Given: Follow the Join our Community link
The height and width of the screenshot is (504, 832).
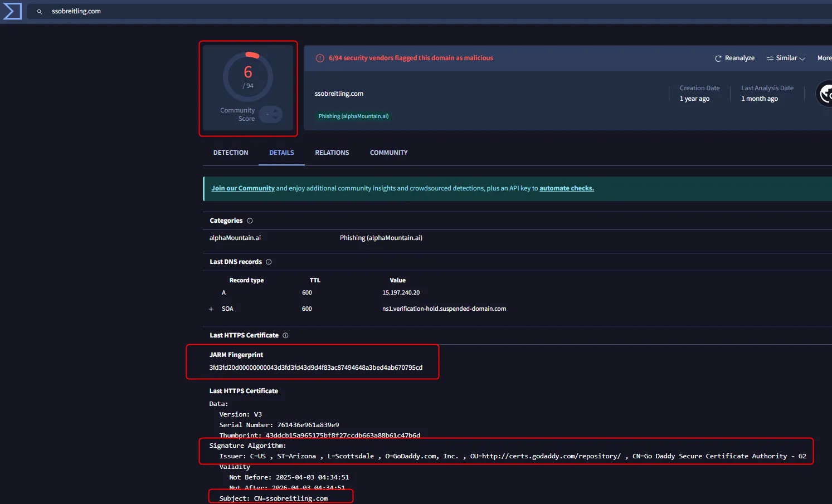Looking at the screenshot, I should pyautogui.click(x=243, y=188).
